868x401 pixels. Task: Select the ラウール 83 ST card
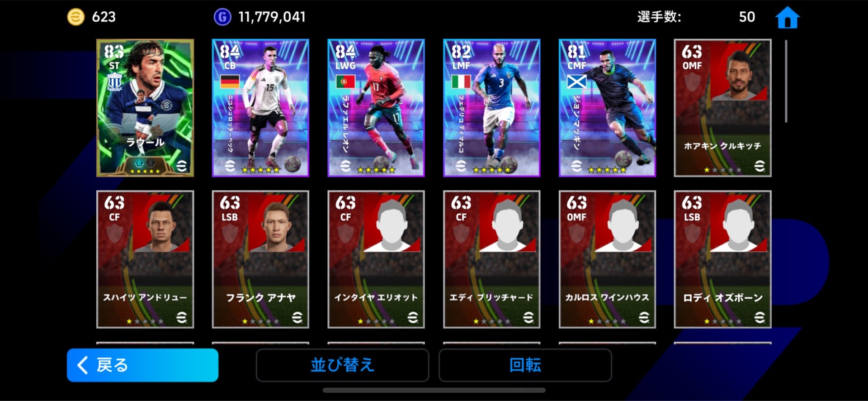[x=145, y=108]
